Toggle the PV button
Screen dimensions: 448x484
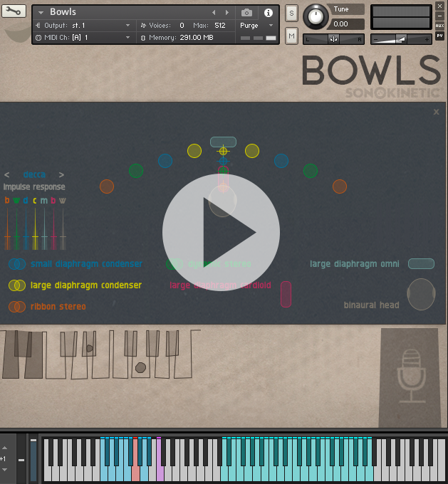point(439,36)
